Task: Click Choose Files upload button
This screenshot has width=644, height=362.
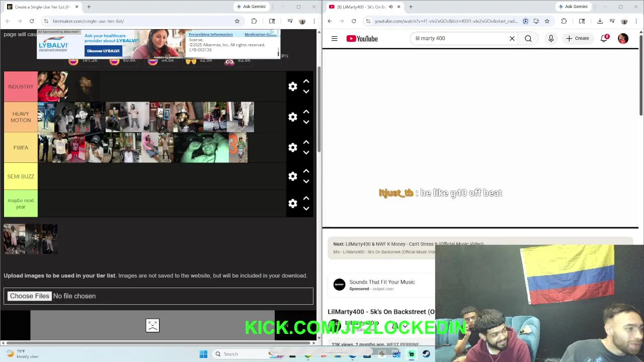Action: pos(29,296)
